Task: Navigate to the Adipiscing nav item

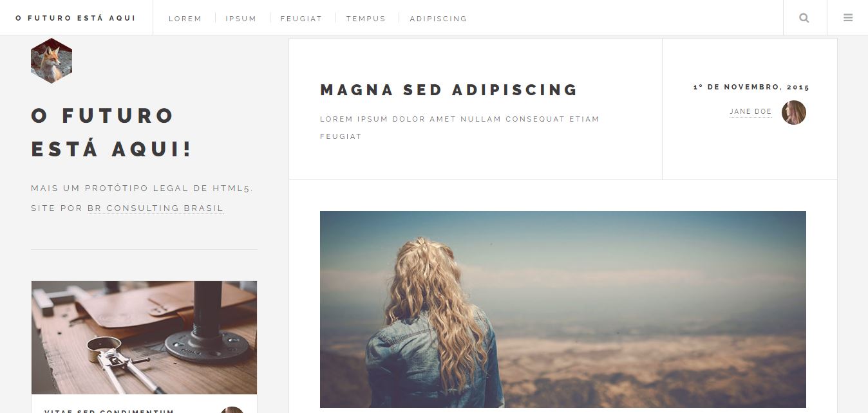Action: (439, 19)
